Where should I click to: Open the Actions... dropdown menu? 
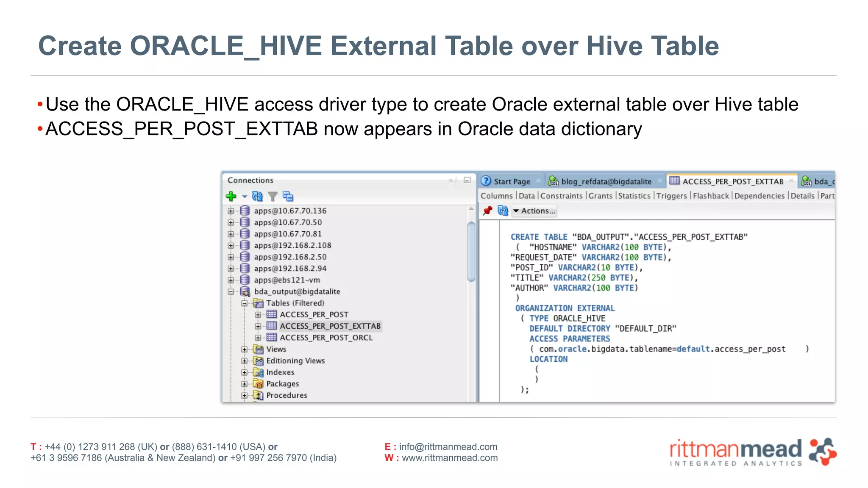point(534,211)
